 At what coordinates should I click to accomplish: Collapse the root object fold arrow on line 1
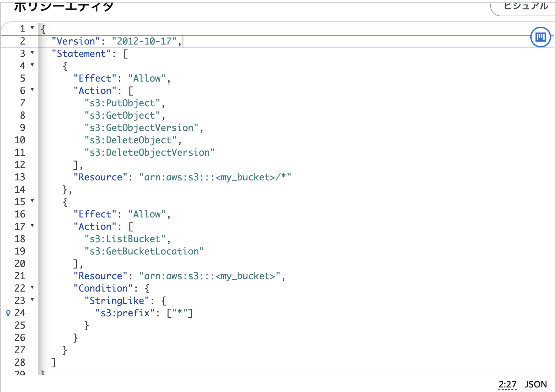pyautogui.click(x=32, y=28)
